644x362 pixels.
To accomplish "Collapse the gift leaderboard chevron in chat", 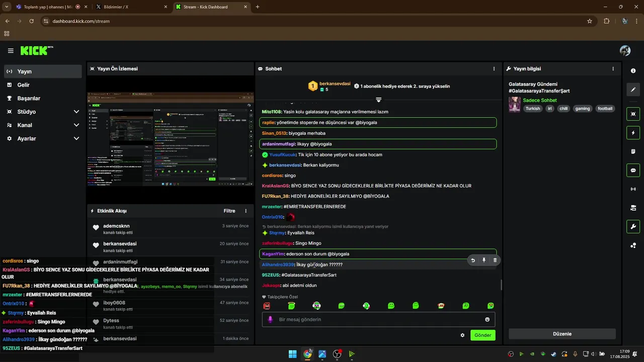I will tap(378, 100).
